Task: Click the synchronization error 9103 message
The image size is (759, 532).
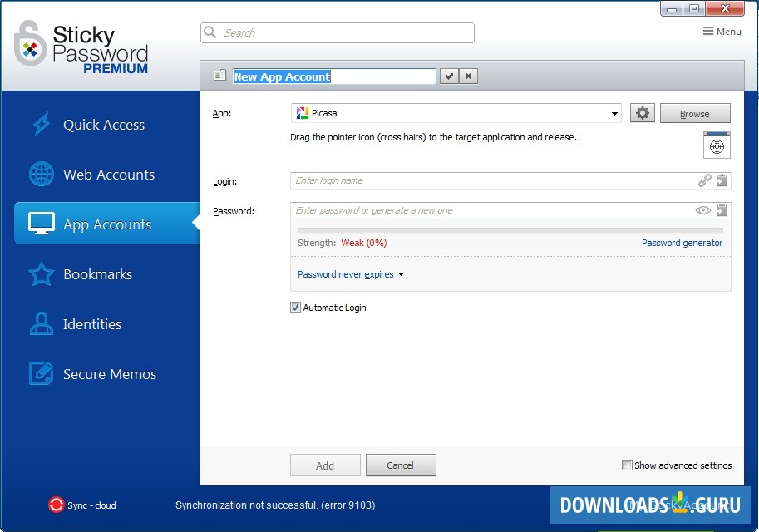Action: (275, 505)
